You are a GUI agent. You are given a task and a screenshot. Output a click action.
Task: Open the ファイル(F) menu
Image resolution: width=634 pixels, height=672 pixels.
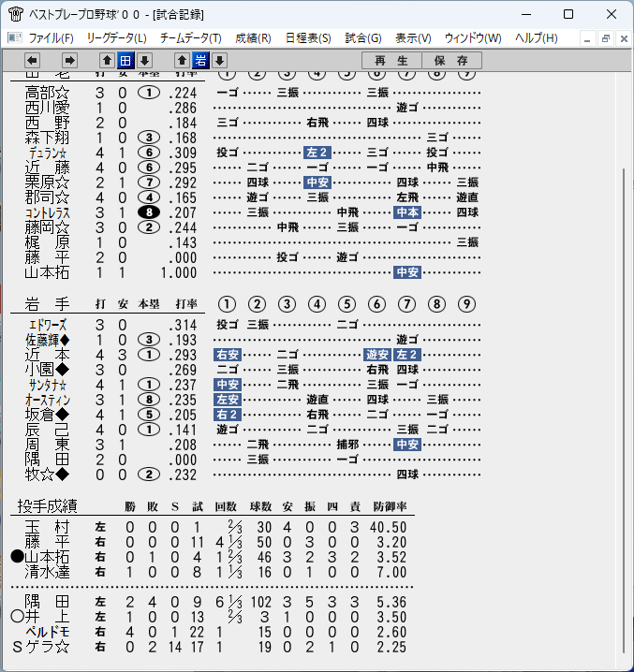tap(52, 38)
